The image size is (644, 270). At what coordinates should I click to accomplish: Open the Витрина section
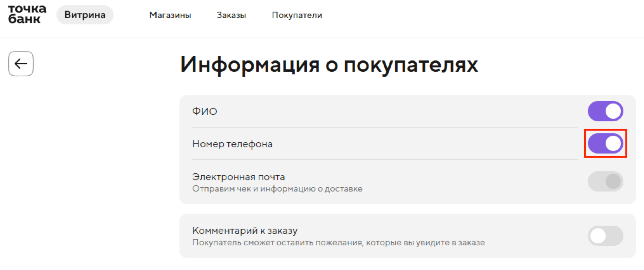(x=85, y=15)
